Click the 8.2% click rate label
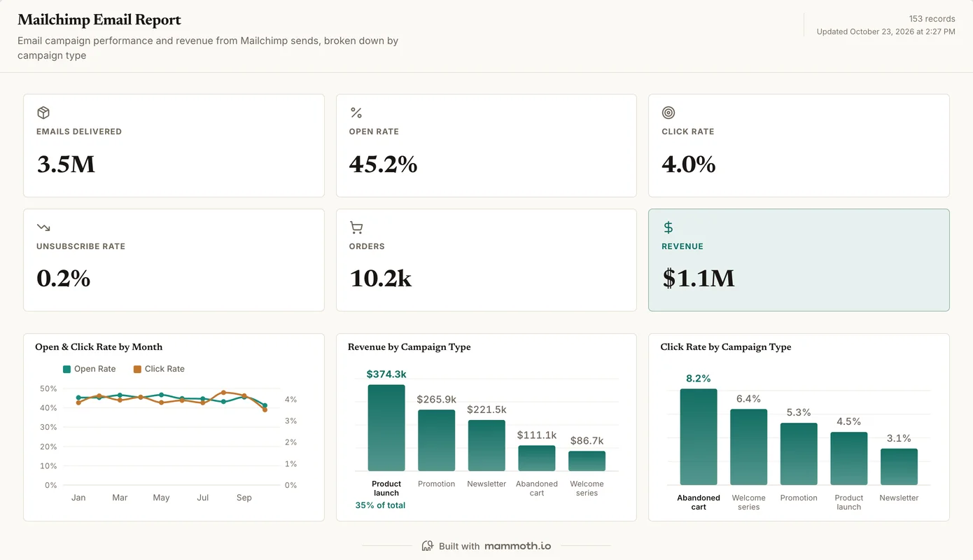Screen dimensions: 973x560 tap(699, 379)
